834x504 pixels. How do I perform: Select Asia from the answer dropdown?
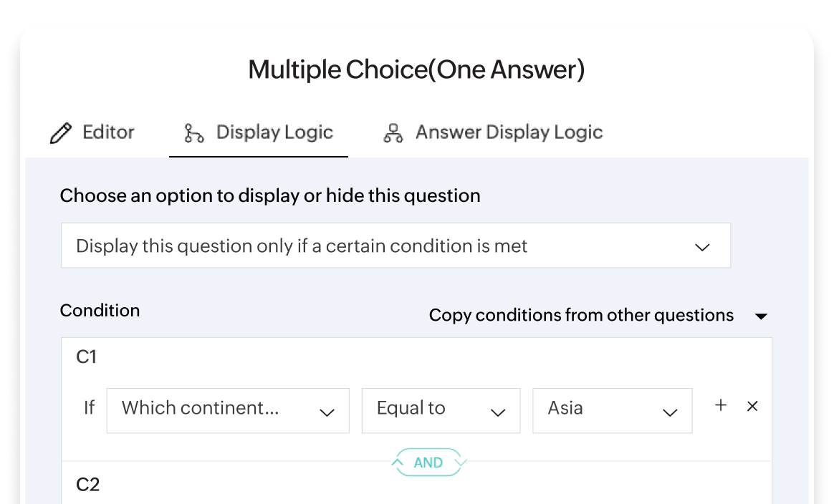613,409
